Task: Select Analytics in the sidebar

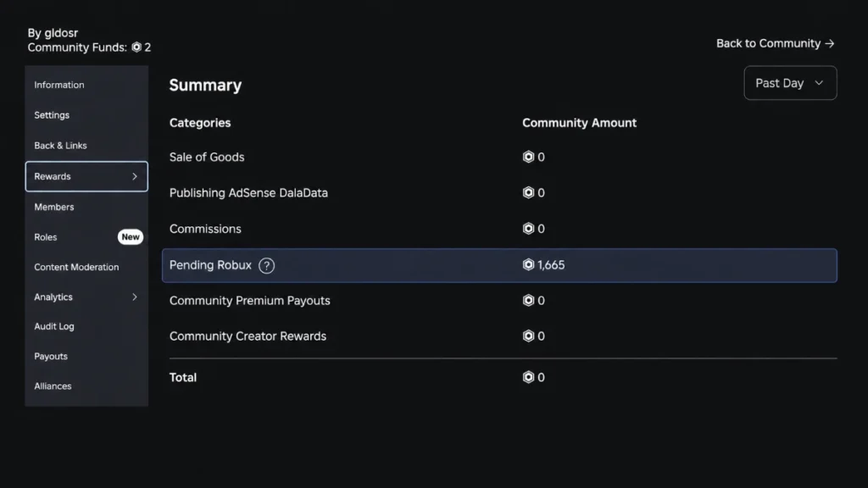Action: pos(86,297)
